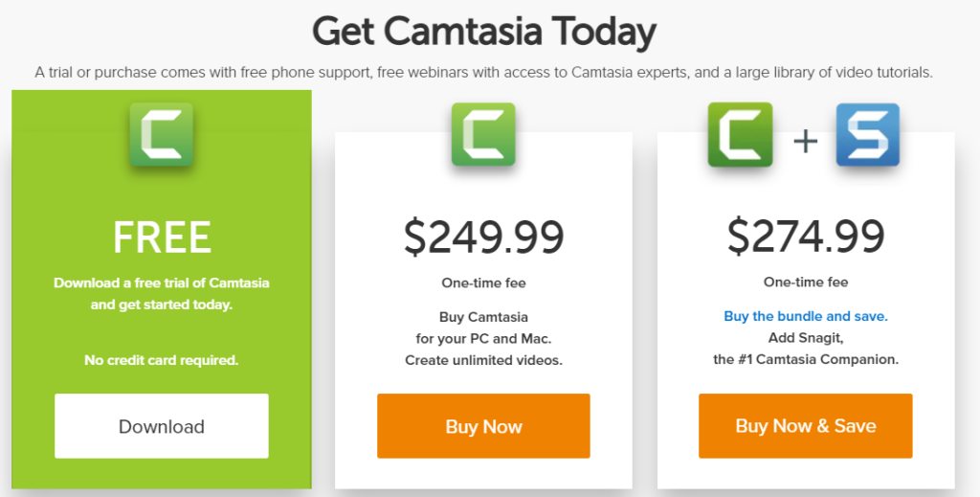Click the FREE heading on the green card
Screen dimensions: 980x497
(162, 237)
